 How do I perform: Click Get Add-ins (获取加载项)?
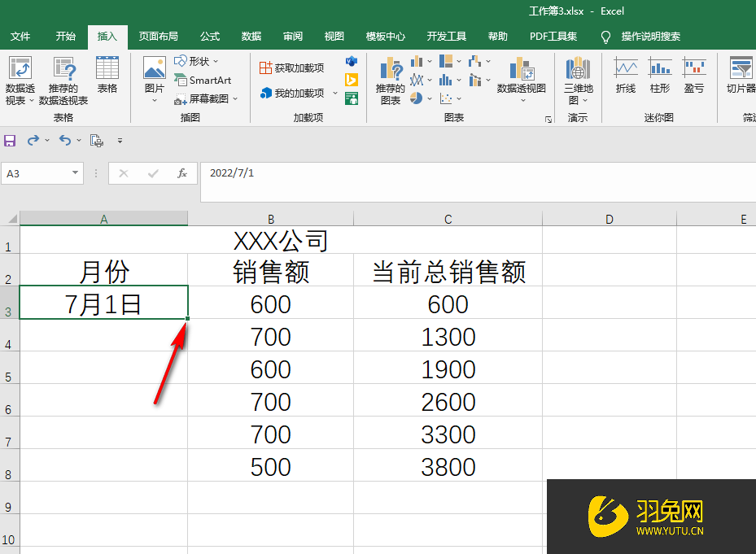pyautogui.click(x=291, y=68)
